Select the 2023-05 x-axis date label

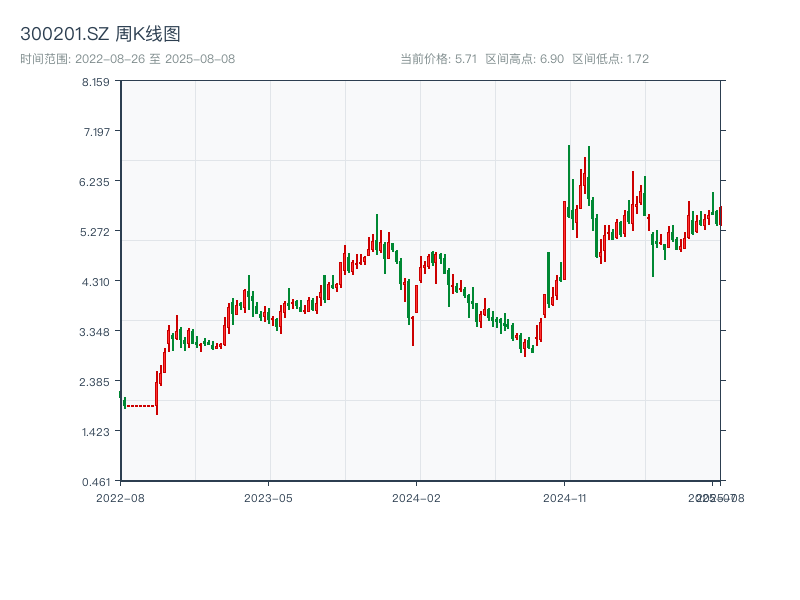(268, 497)
